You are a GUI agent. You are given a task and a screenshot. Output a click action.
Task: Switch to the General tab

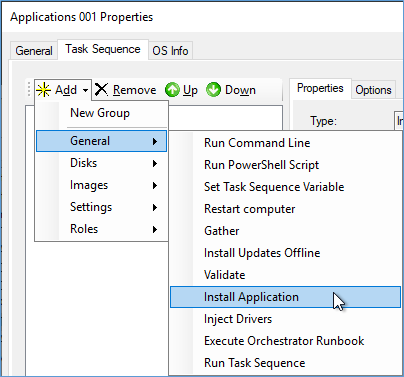(34, 51)
